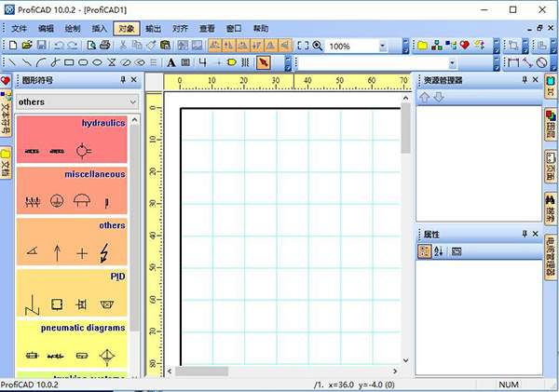Switch to the 文本符号 side tab
The image size is (559, 392).
6,114
